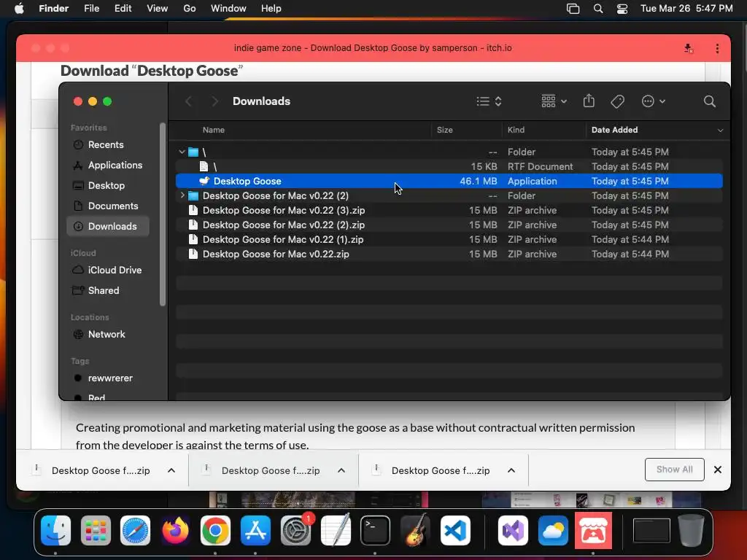The height and width of the screenshot is (560, 747).
Task: Launch Terminal from the Dock
Action: pyautogui.click(x=376, y=530)
